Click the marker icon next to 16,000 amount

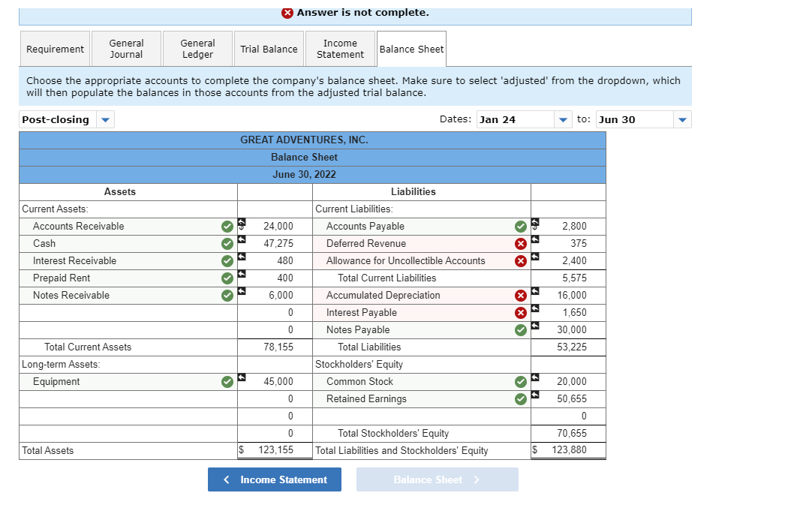pyautogui.click(x=535, y=291)
